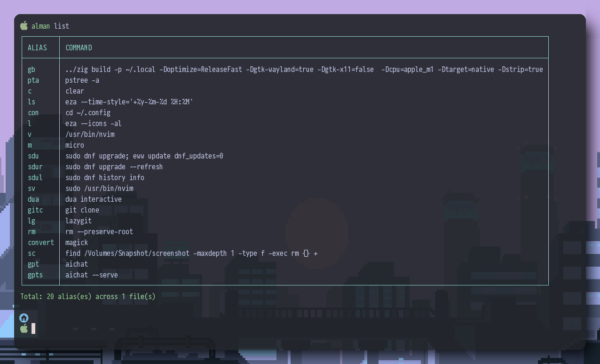Click the 'dua interactive' command
600x364 pixels.
click(94, 199)
